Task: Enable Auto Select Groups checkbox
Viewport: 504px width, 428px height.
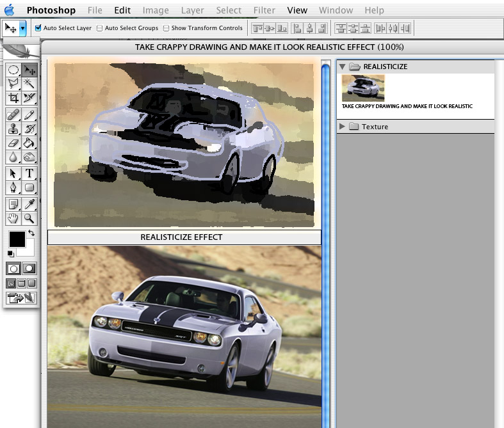Action: (x=100, y=28)
